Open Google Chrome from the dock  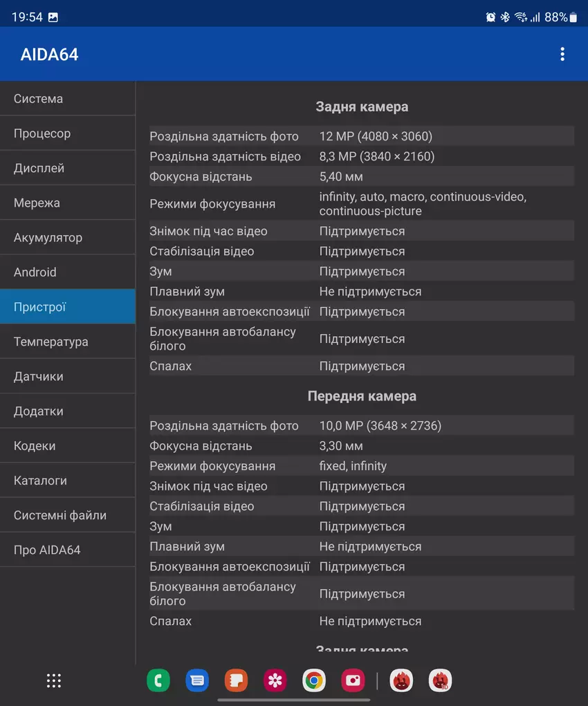coord(314,681)
